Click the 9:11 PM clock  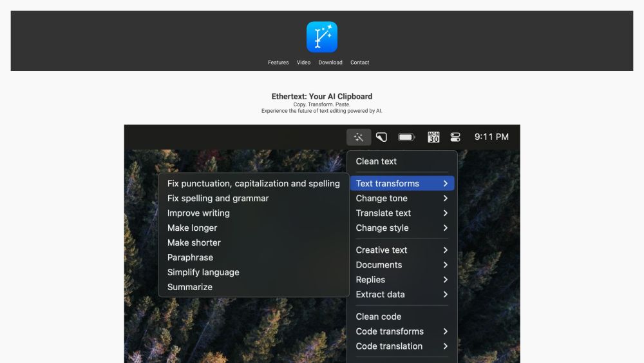tap(491, 137)
